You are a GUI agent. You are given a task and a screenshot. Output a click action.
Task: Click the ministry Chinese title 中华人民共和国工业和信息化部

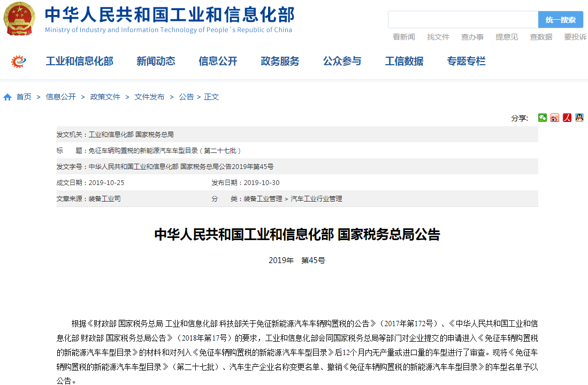click(170, 14)
